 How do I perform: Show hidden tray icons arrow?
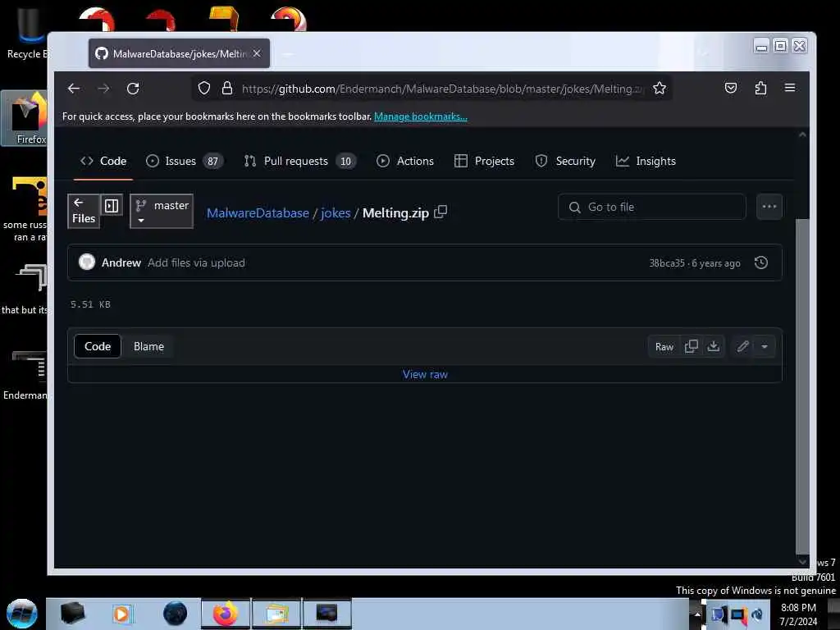click(x=697, y=614)
